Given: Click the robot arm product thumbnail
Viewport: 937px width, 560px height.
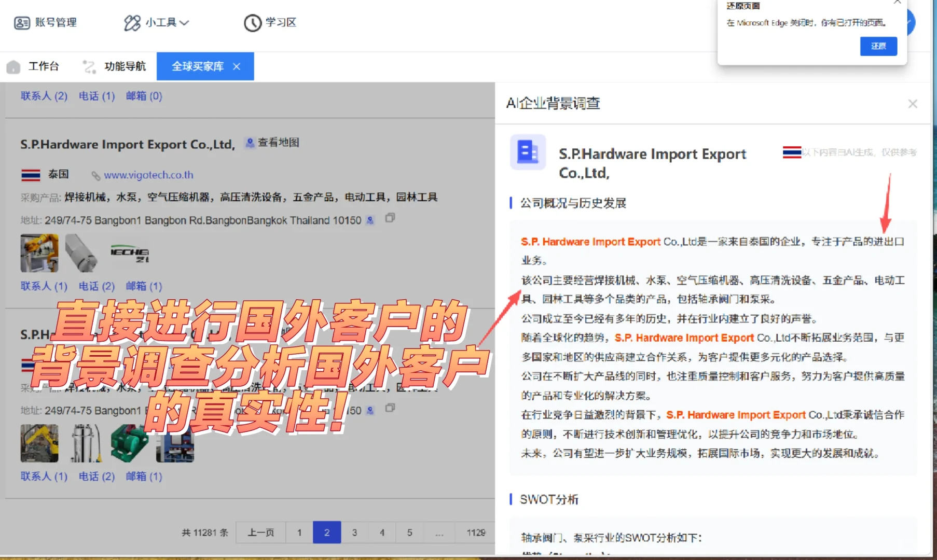Looking at the screenshot, I should coord(39,253).
